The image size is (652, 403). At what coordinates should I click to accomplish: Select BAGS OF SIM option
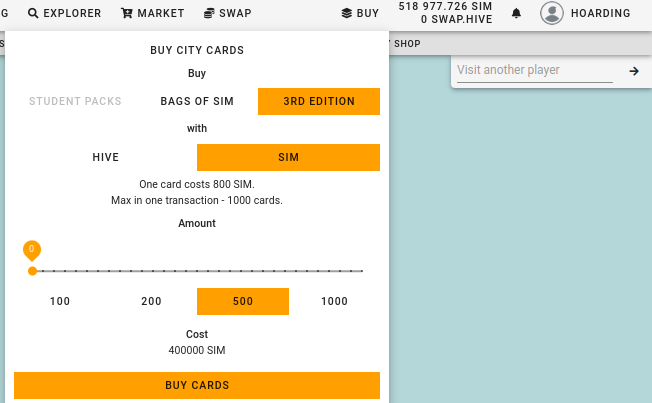197,101
